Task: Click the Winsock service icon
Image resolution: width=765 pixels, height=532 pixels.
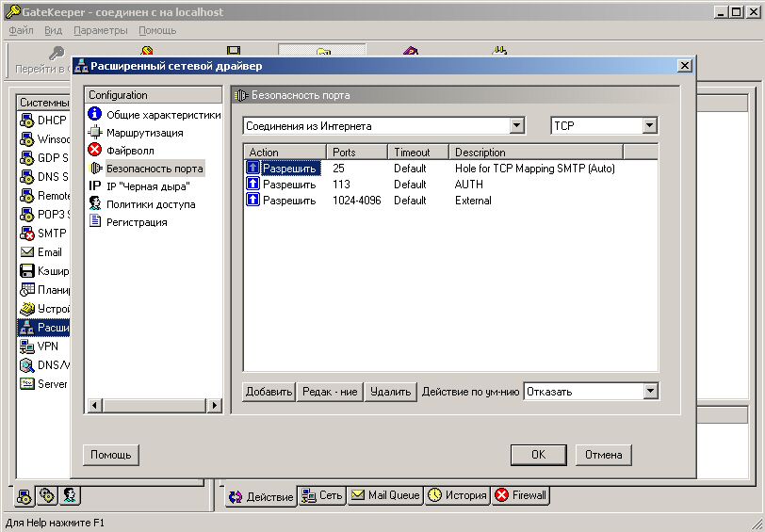Action: click(x=26, y=139)
